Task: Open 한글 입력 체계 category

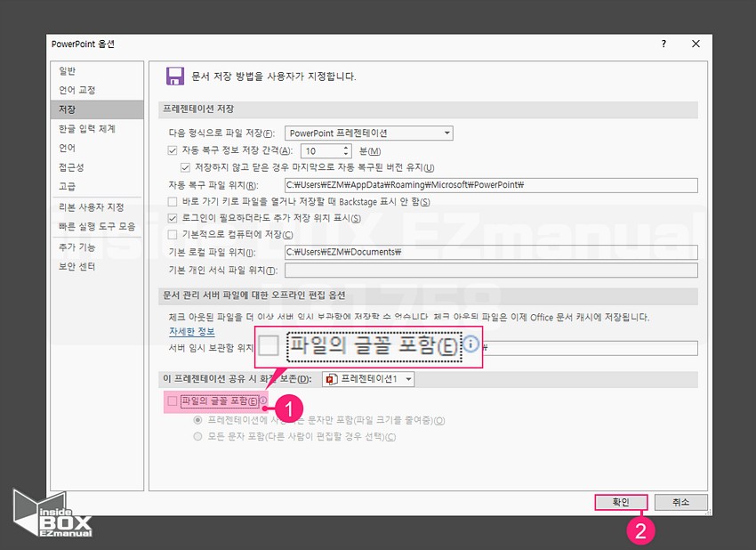Action: pyautogui.click(x=97, y=129)
